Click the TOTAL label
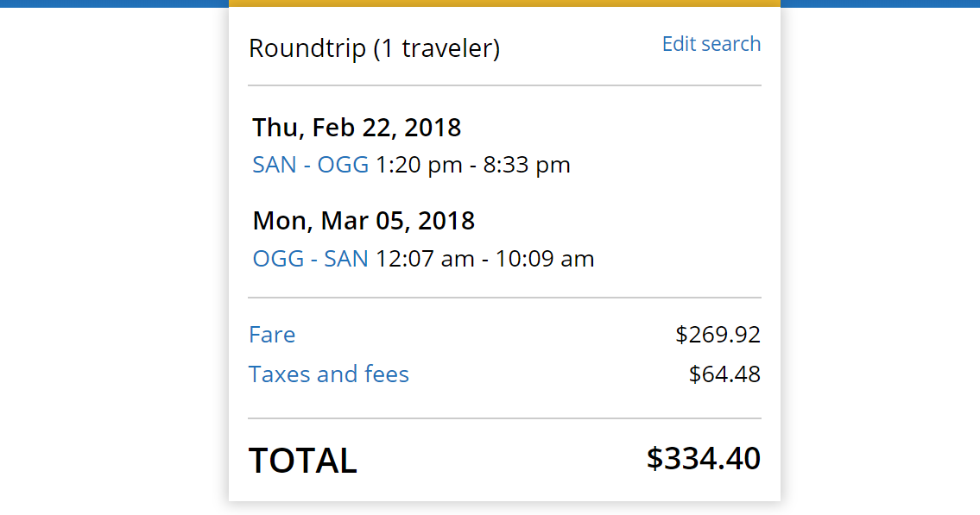 tap(302, 461)
